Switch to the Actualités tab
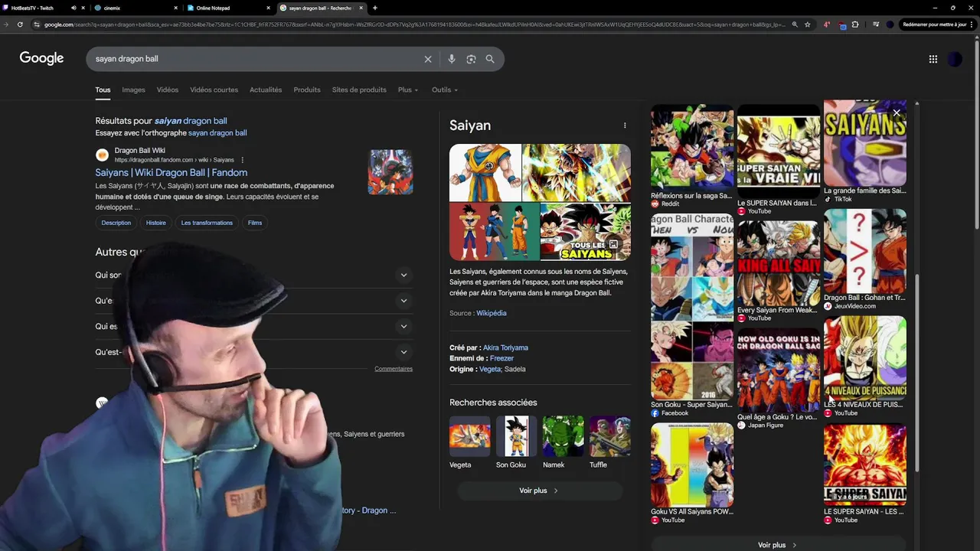Image resolution: width=980 pixels, height=551 pixels. coord(266,90)
